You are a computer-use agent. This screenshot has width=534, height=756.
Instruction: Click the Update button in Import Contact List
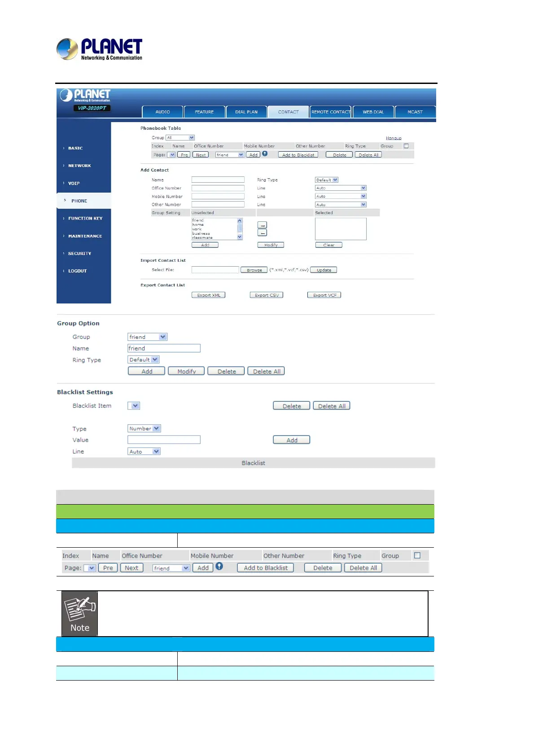pyautogui.click(x=324, y=270)
